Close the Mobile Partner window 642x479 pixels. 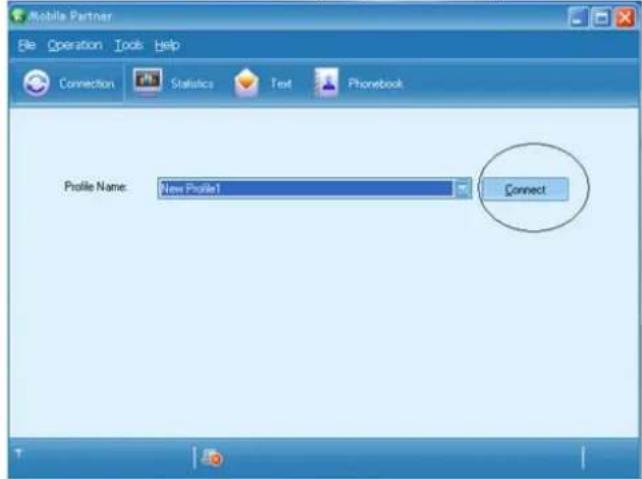[x=625, y=18]
